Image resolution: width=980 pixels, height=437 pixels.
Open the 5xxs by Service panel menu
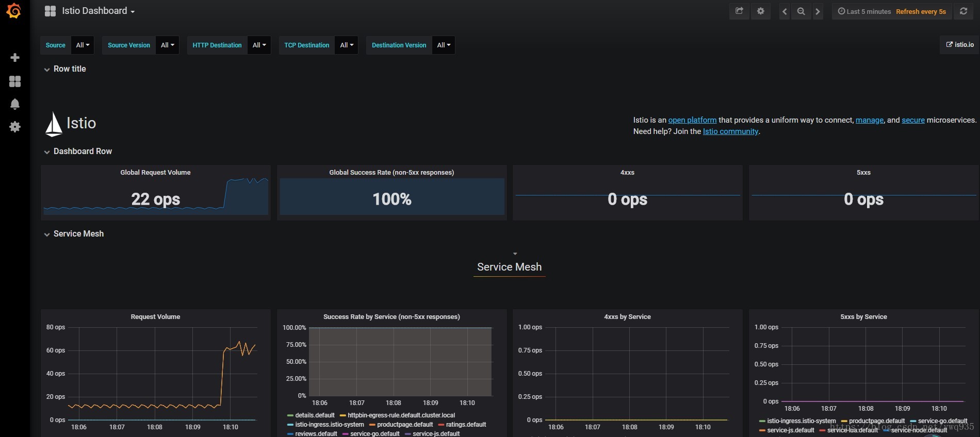[863, 317]
